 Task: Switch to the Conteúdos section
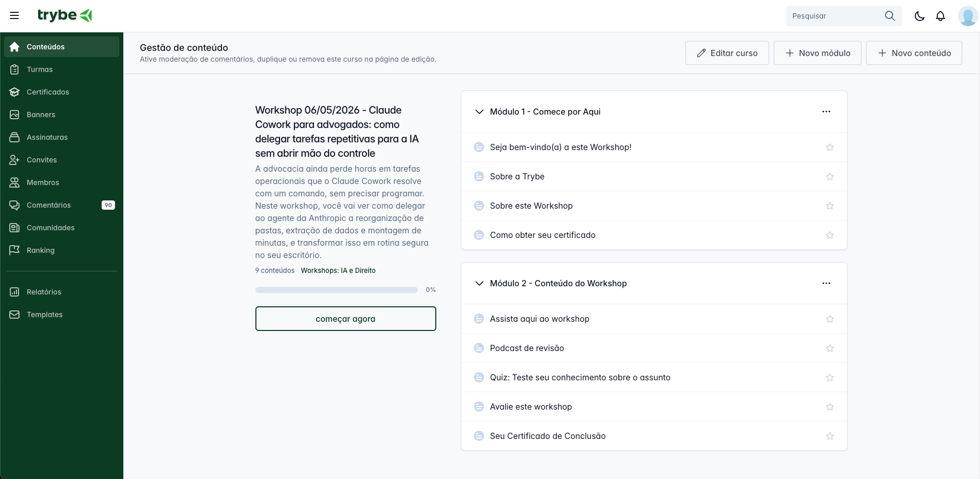pyautogui.click(x=46, y=47)
